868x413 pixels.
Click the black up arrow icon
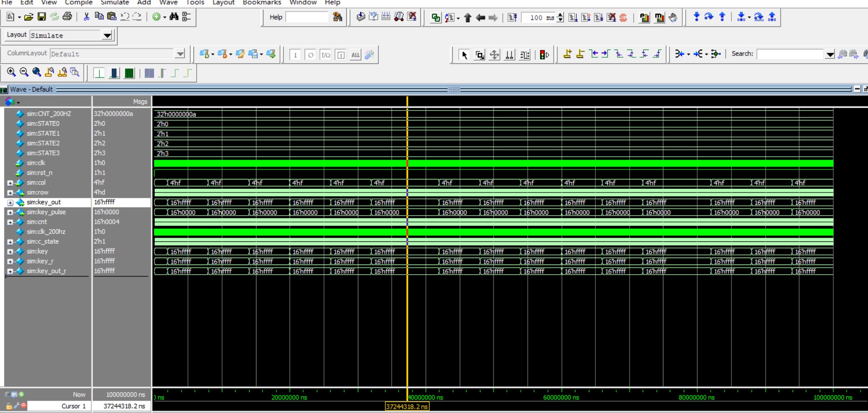click(x=468, y=18)
